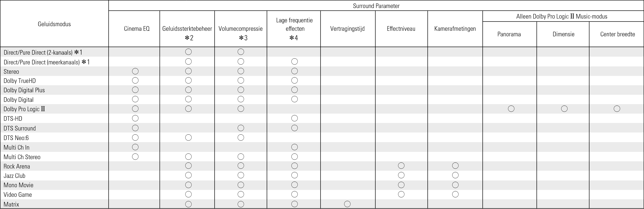Select Cinema EQ circle in the DTS-HD row
The width and height of the screenshot is (644, 209).
135,118
